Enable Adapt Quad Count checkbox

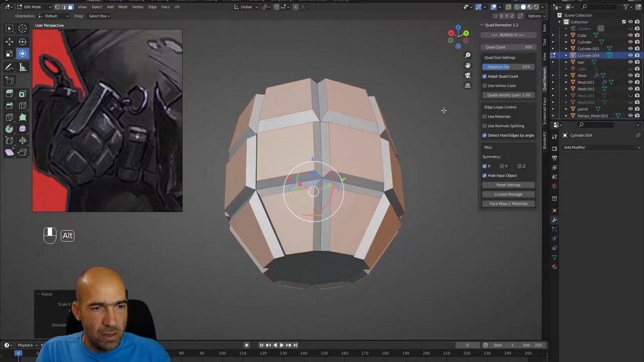point(485,76)
